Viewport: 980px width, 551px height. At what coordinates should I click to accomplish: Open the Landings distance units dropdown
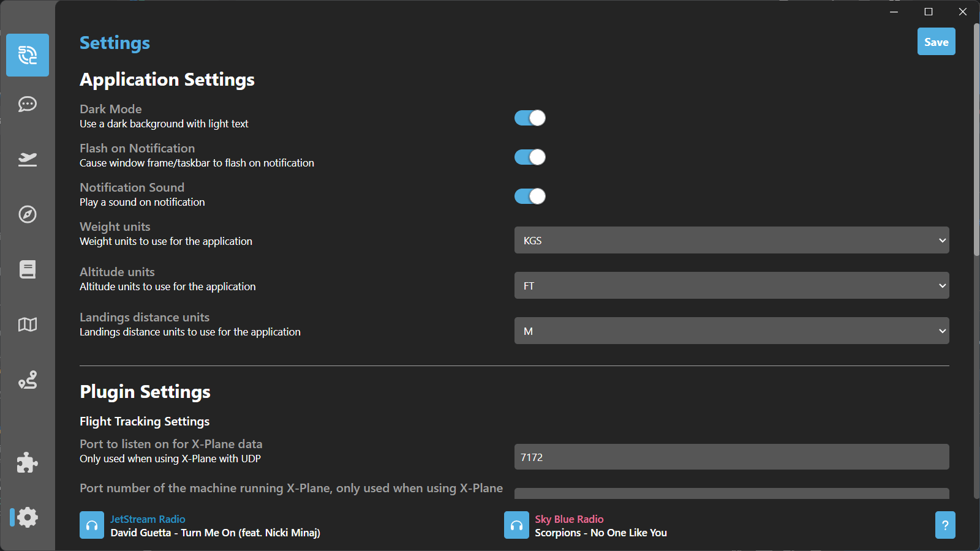tap(731, 331)
